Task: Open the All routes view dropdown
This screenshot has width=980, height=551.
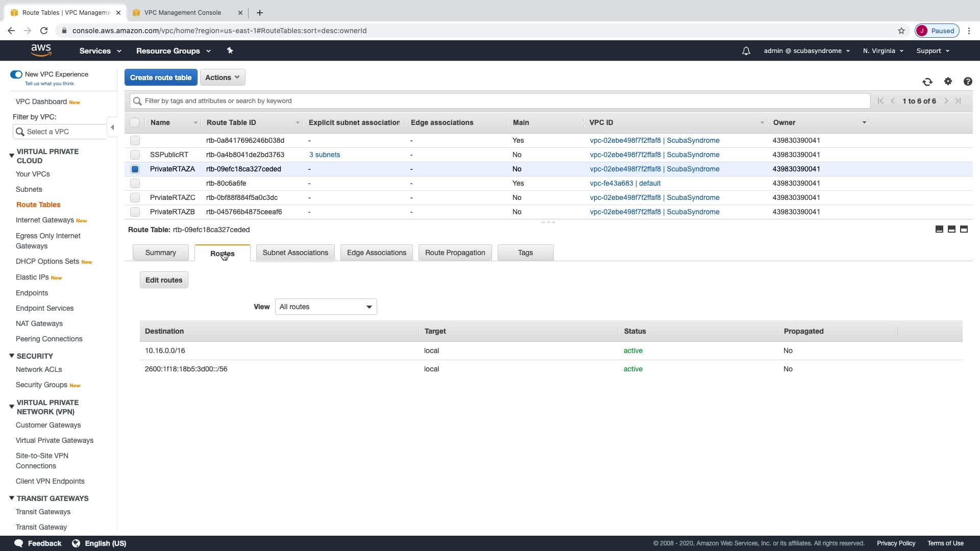Action: 326,307
